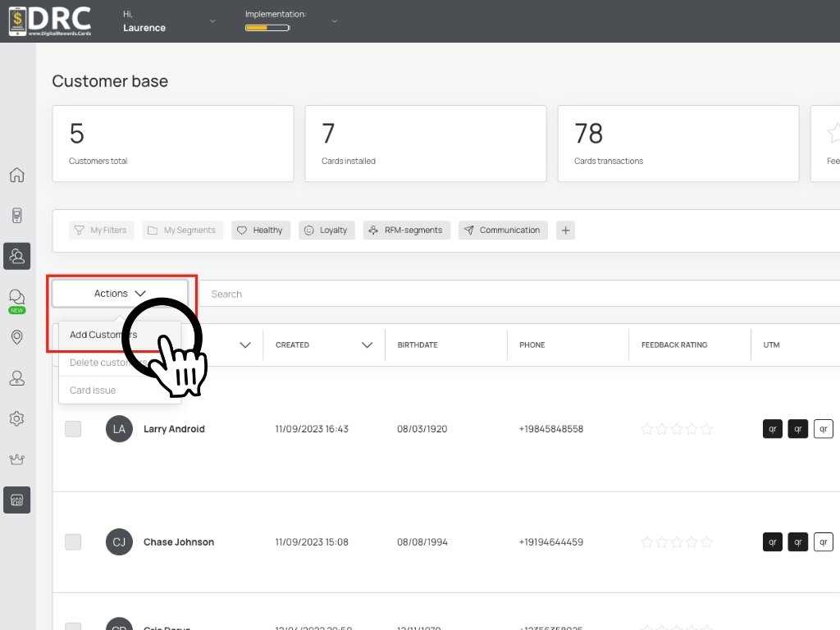Click created date 11/09/2023 16:43
Viewport: 840px width, 630px height.
tap(312, 428)
